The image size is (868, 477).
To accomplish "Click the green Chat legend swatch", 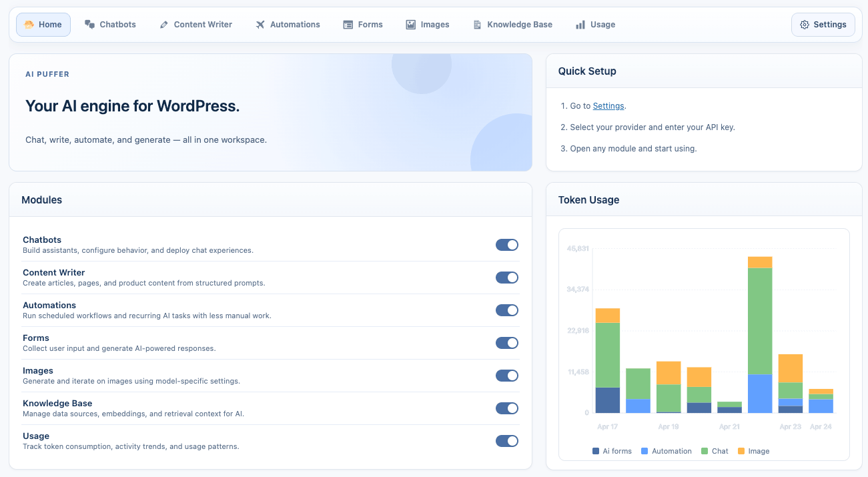I will tap(706, 451).
